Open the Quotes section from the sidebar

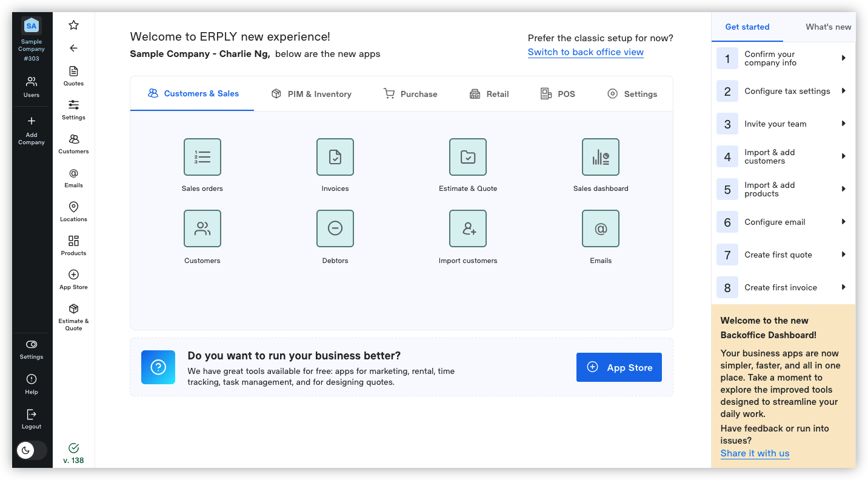(x=73, y=76)
